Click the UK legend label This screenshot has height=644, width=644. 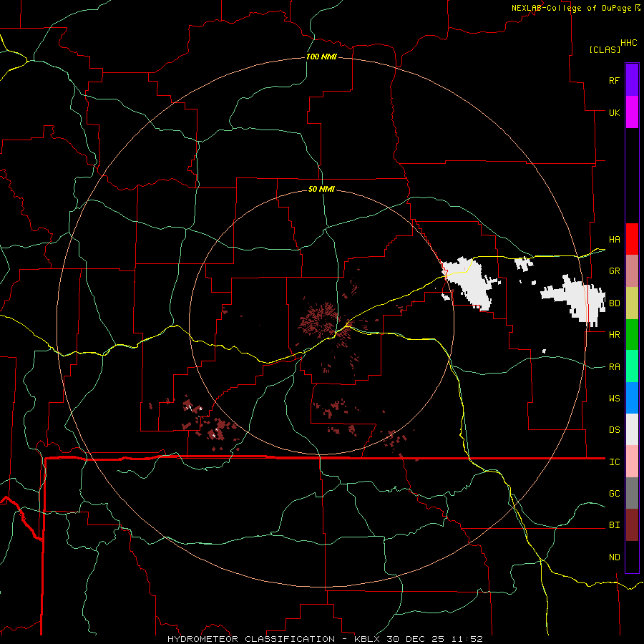[615, 112]
